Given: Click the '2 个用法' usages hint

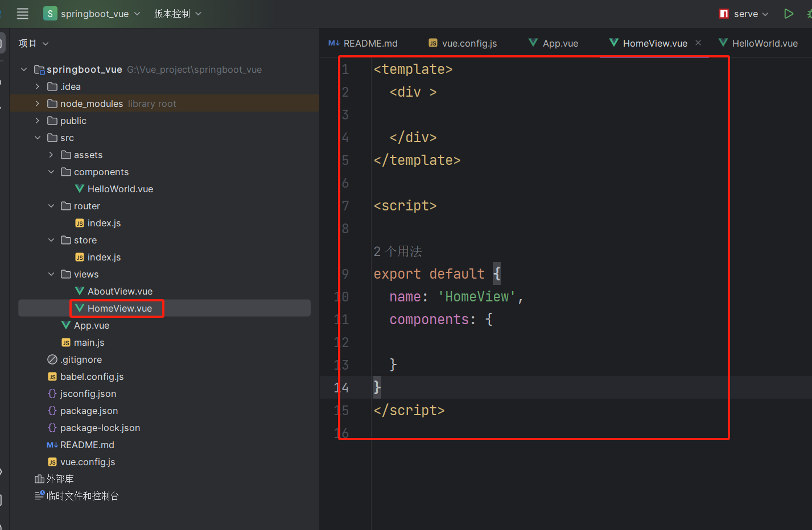Looking at the screenshot, I should [398, 251].
